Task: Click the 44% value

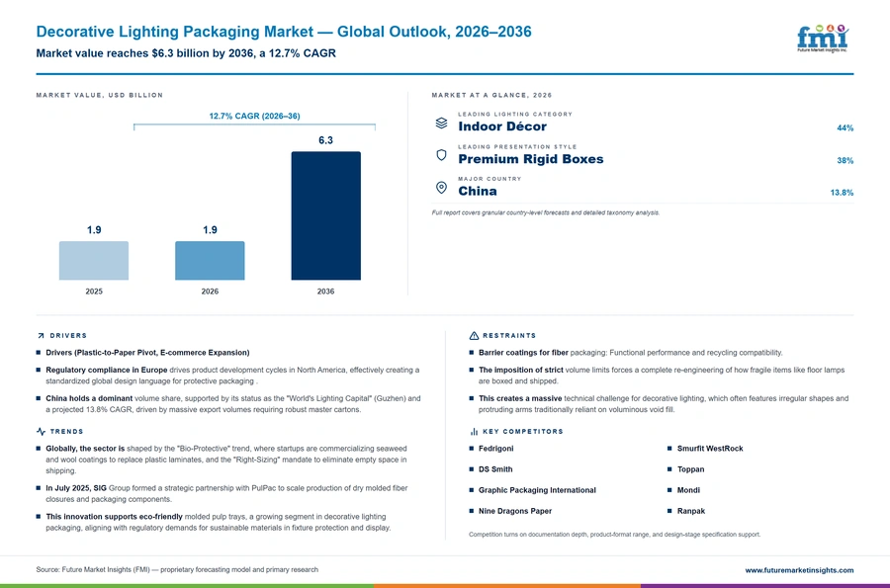Action: click(845, 128)
